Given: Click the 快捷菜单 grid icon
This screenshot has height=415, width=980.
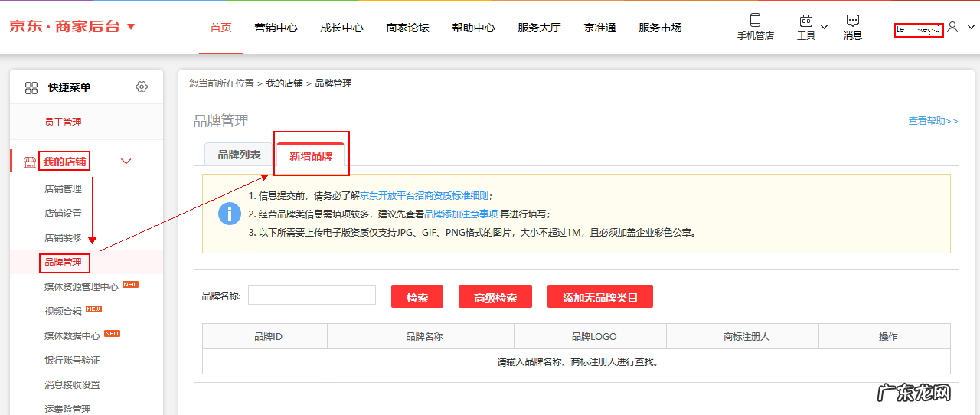Looking at the screenshot, I should [31, 87].
